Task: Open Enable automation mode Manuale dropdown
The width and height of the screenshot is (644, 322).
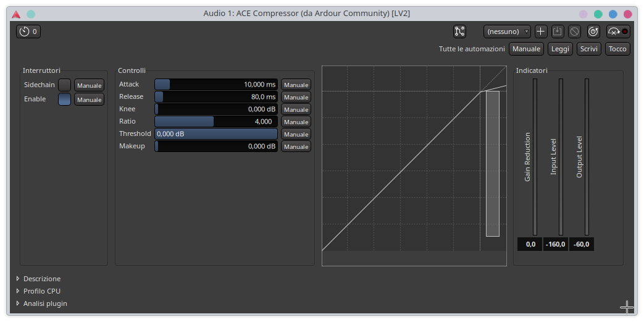Action: (89, 100)
